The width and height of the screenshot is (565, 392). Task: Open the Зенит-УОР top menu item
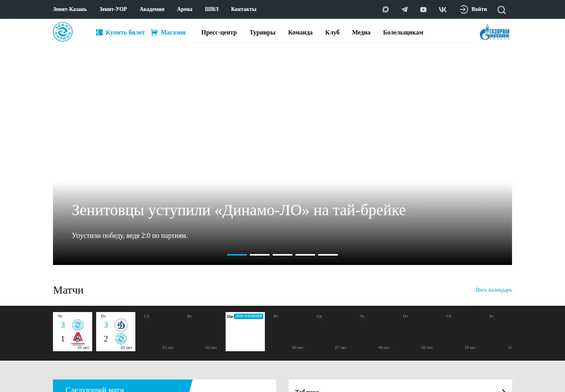[113, 9]
